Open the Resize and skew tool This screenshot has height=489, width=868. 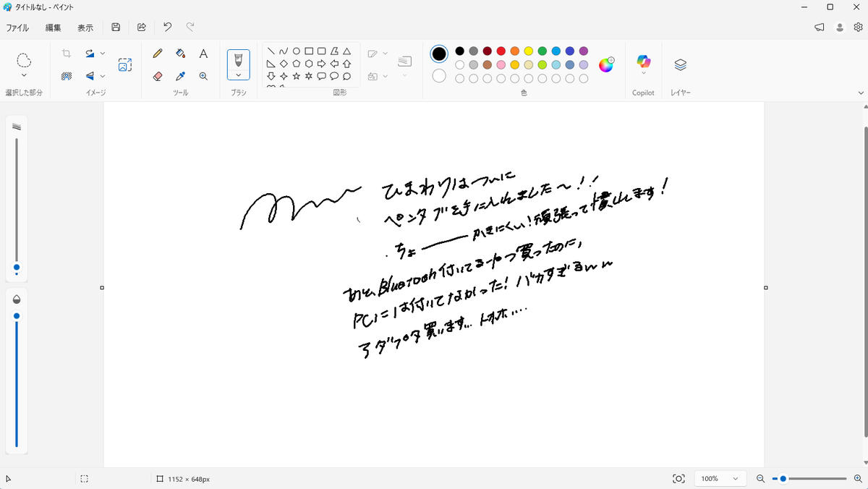pos(125,64)
